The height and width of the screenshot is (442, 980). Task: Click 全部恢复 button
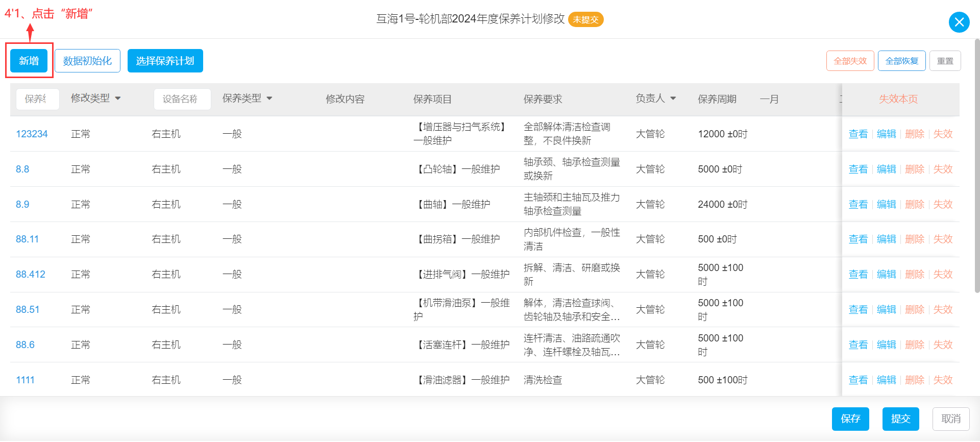902,61
